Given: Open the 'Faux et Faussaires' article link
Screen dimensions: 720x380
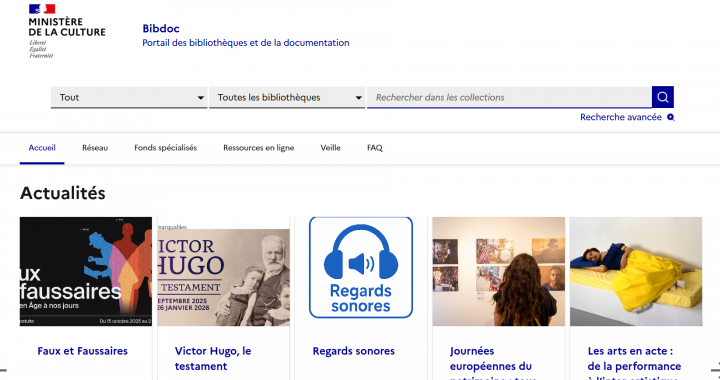Looking at the screenshot, I should pos(83,351).
